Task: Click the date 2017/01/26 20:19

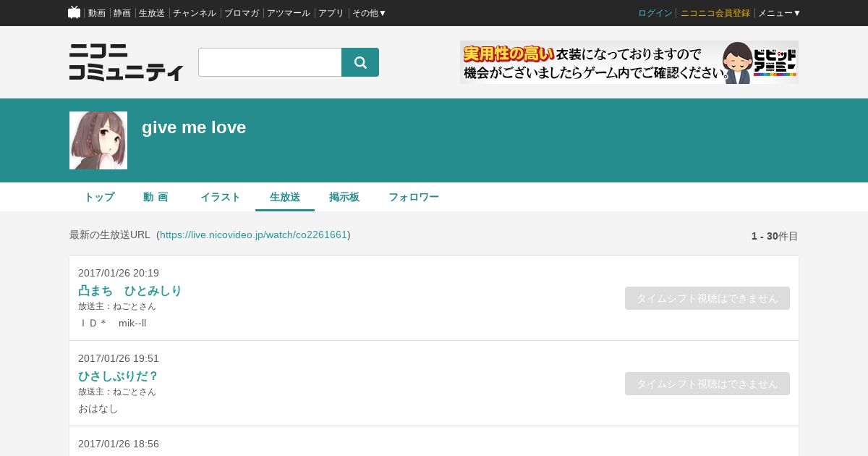Action: 119,273
